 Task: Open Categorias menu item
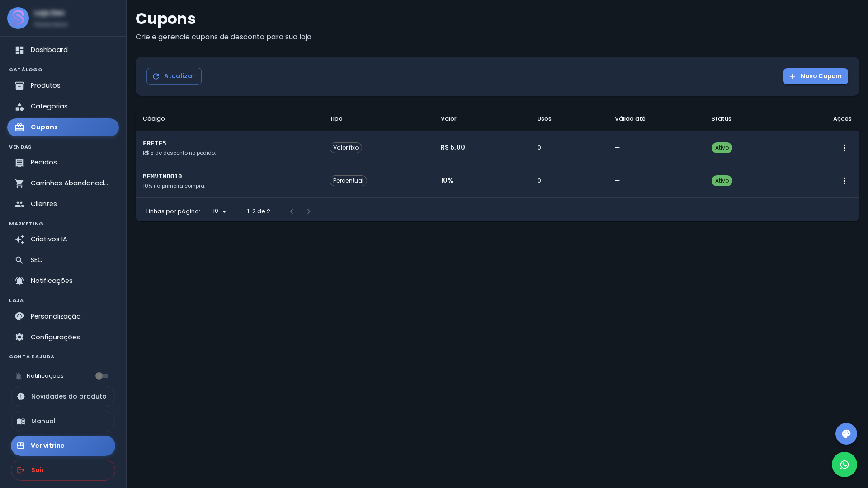pyautogui.click(x=63, y=107)
